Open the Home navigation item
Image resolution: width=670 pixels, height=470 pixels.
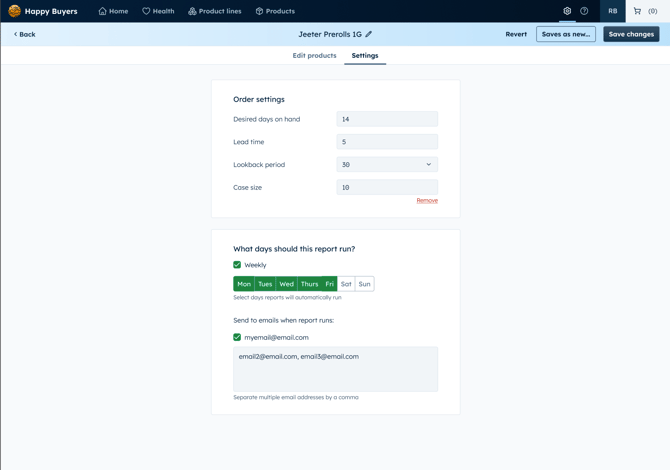click(113, 11)
